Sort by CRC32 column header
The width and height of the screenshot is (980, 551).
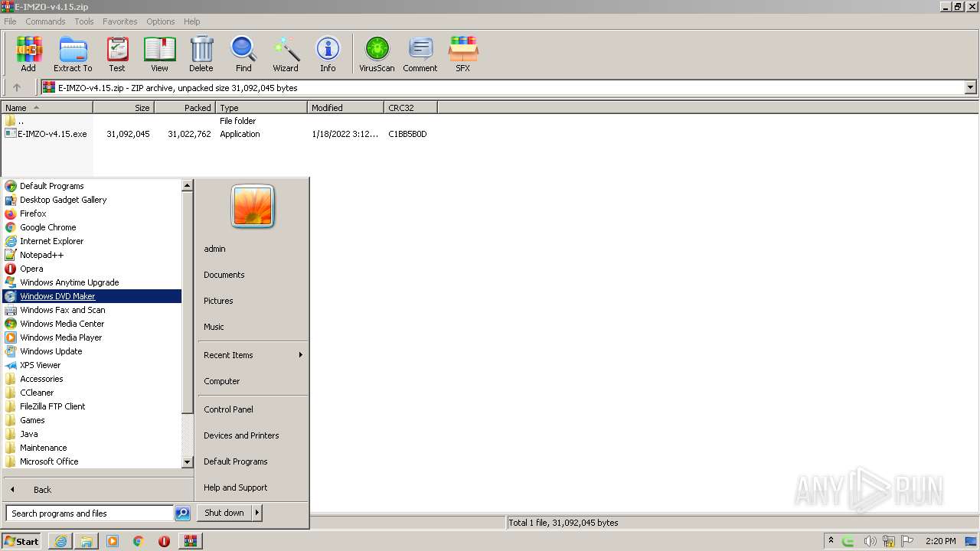click(410, 108)
